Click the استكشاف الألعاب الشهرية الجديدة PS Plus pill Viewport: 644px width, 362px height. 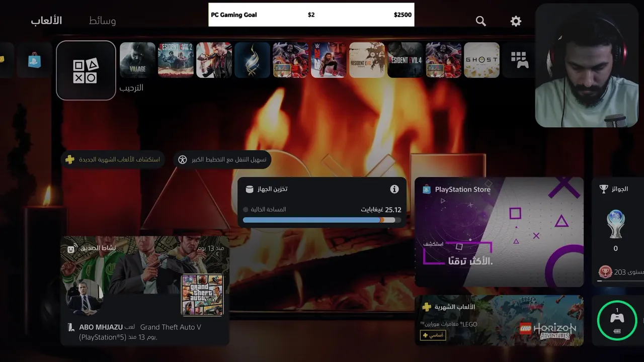[x=113, y=160]
